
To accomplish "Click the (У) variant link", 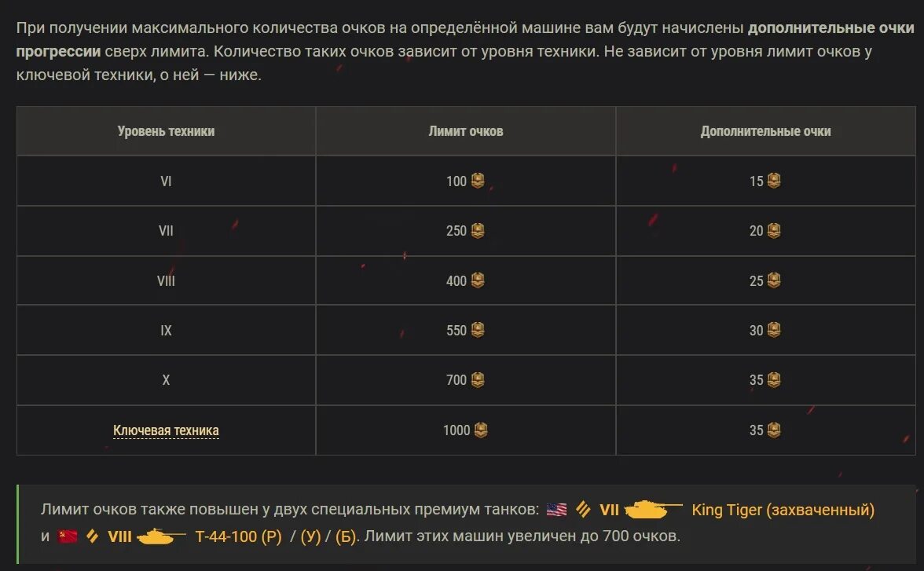I will (311, 537).
